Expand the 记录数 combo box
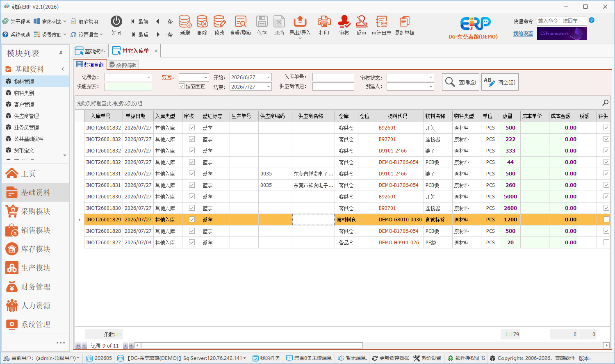Viewport: 615px width, 364px height. click(x=148, y=77)
